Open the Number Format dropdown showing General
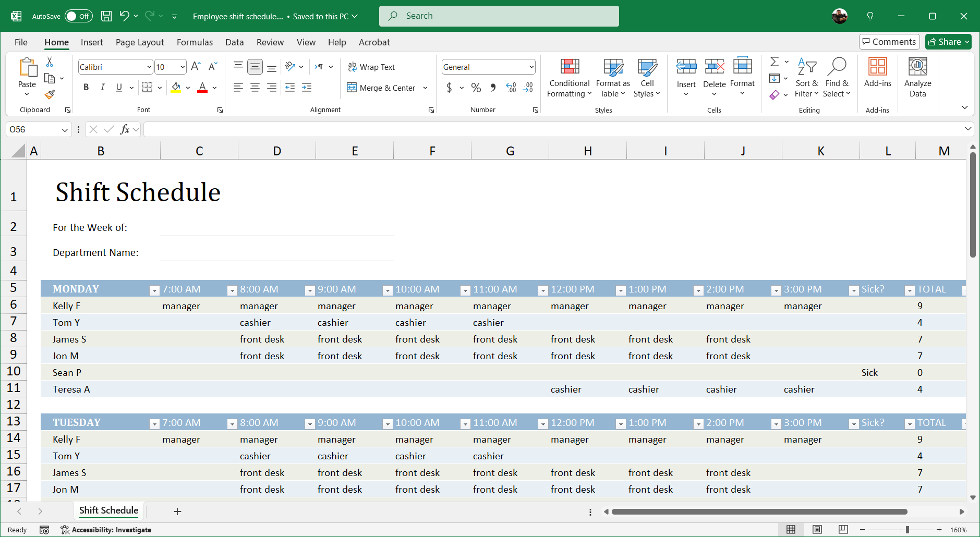Image resolution: width=980 pixels, height=537 pixels. (488, 66)
